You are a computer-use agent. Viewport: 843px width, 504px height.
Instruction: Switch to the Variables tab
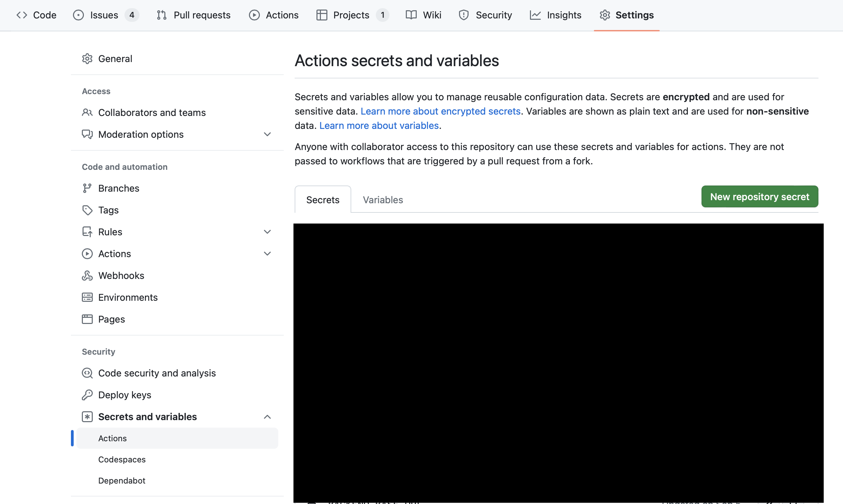pos(383,200)
